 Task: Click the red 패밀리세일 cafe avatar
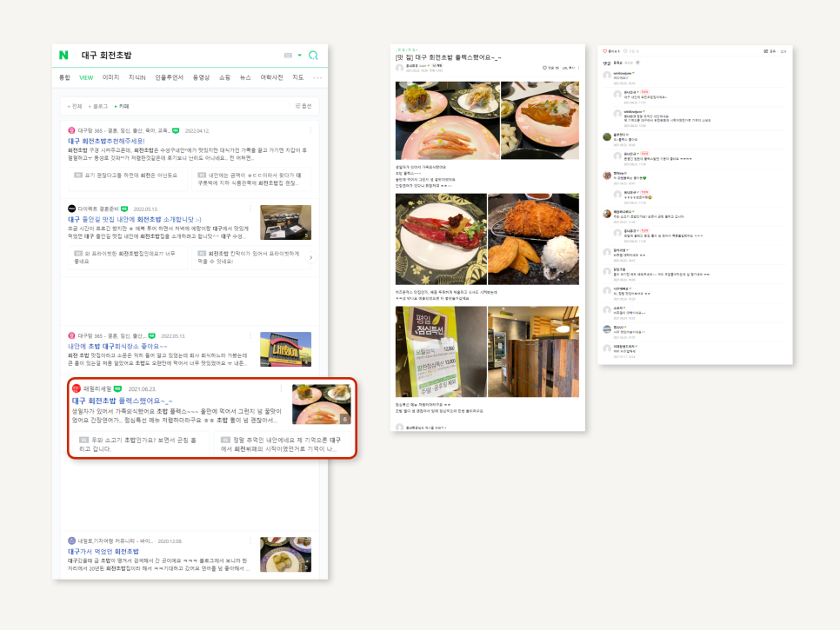[x=76, y=388]
